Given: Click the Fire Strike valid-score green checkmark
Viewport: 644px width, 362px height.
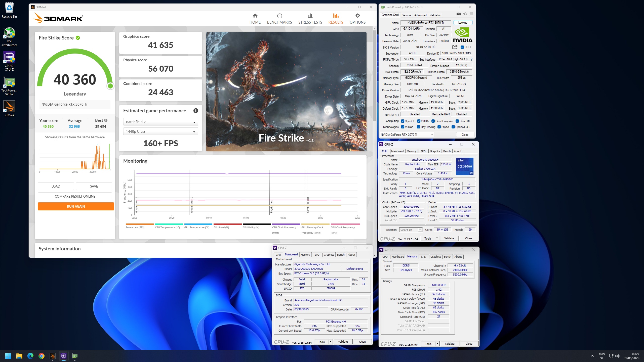Looking at the screenshot, I should tap(78, 38).
